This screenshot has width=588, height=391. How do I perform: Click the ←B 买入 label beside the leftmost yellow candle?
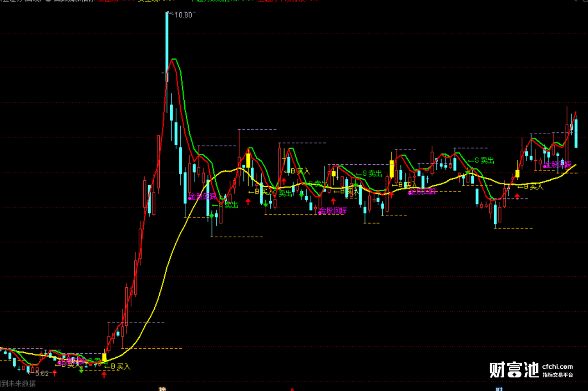coord(117,366)
